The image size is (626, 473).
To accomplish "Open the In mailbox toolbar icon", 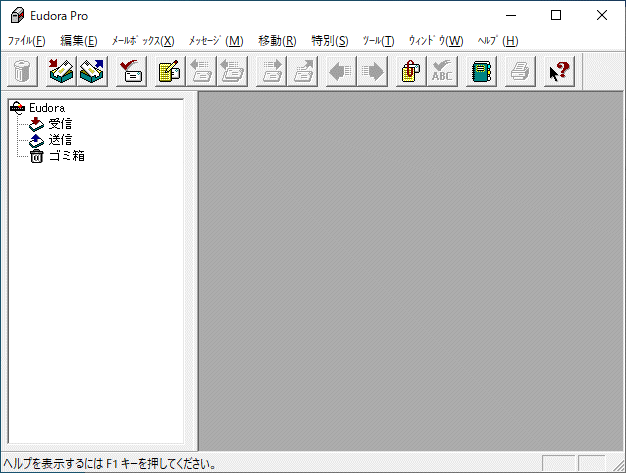I will [61, 71].
